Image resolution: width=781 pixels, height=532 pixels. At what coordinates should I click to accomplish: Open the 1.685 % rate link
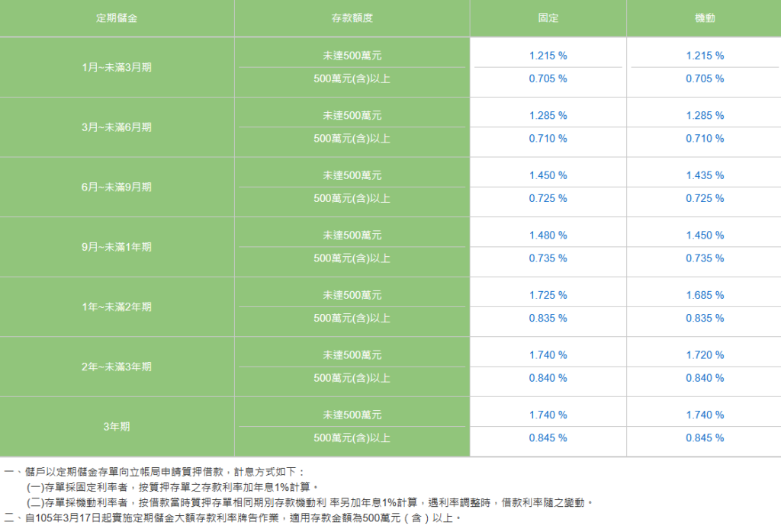click(x=704, y=295)
